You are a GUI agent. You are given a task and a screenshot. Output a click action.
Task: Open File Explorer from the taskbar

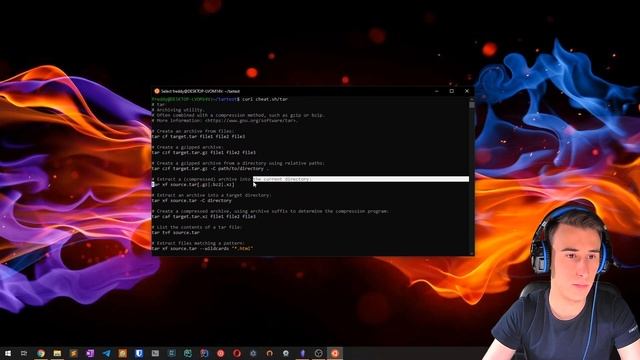(57, 353)
